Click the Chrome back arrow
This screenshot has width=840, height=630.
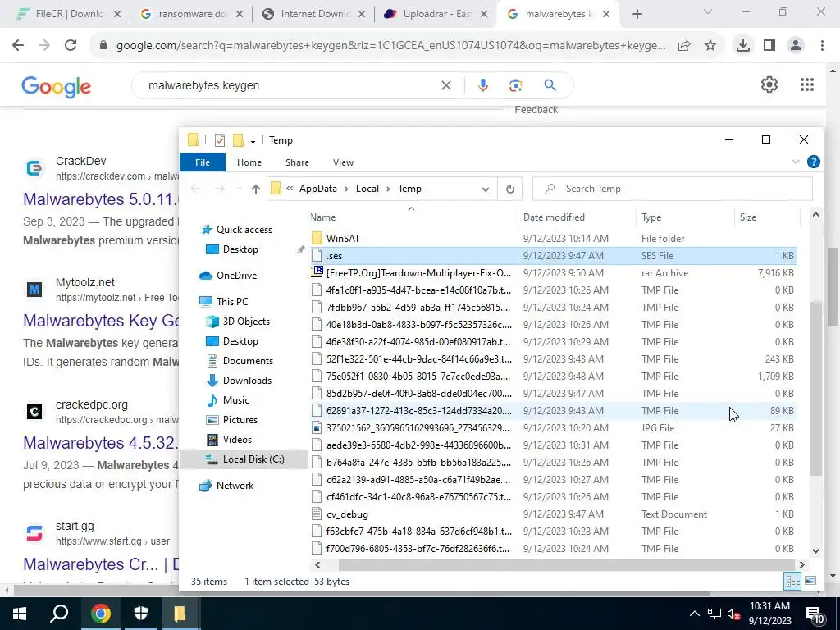coord(18,46)
